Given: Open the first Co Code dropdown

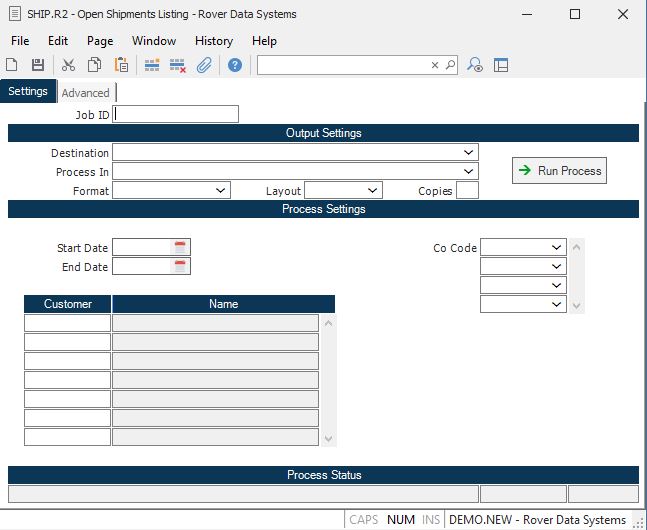Looking at the screenshot, I should 557,247.
